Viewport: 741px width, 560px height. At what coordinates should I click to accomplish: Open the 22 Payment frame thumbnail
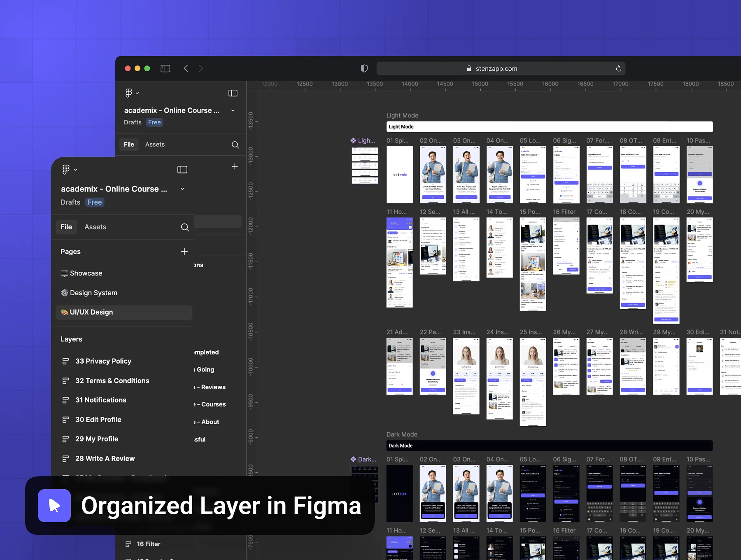433,366
